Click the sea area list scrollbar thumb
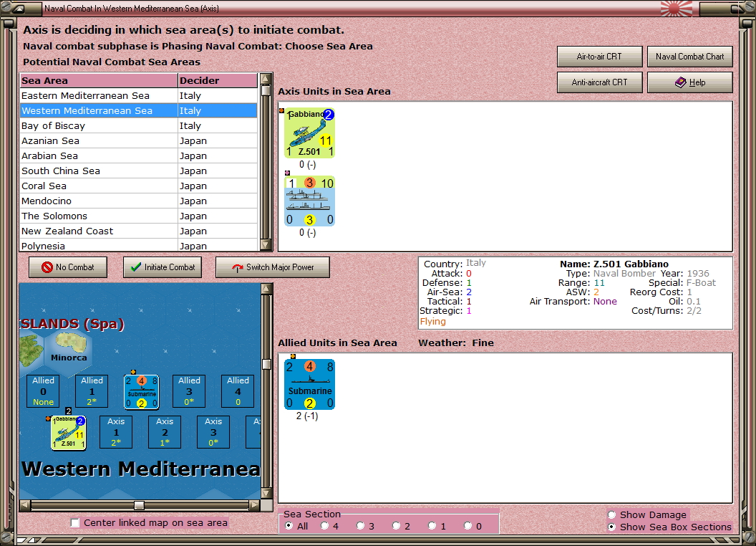Viewport: 756px width, 546px height. click(x=266, y=90)
